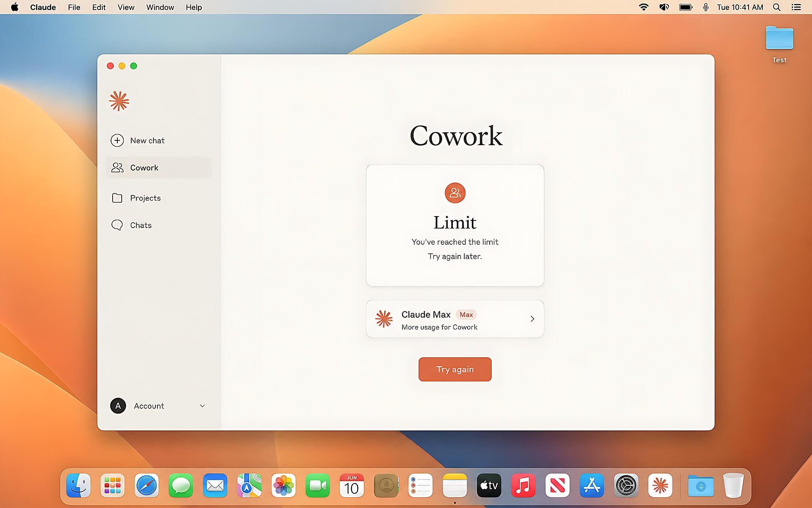Click the Tue 10:41 AM clock
Image resolution: width=812 pixels, height=508 pixels.
[740, 7]
